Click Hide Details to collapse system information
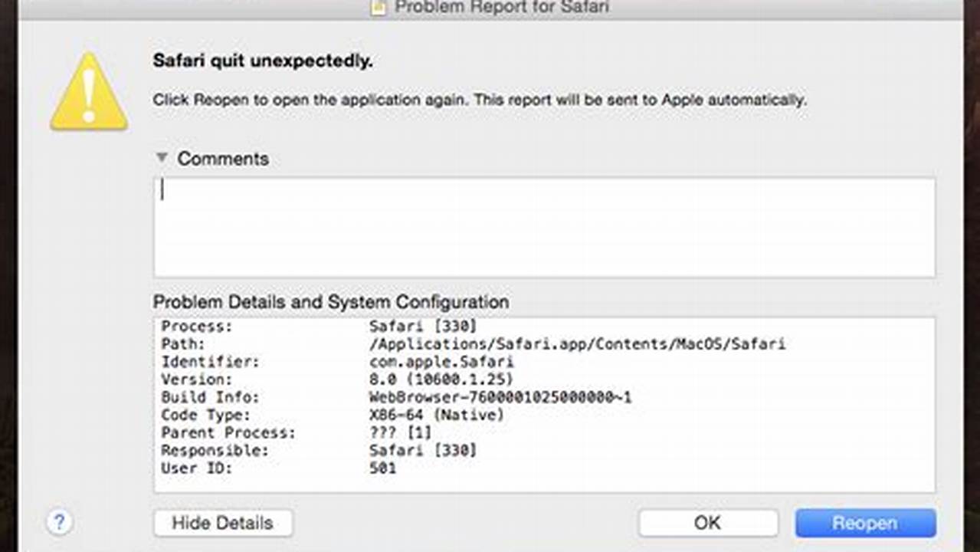Screen dimensions: 980x552 click(x=222, y=523)
